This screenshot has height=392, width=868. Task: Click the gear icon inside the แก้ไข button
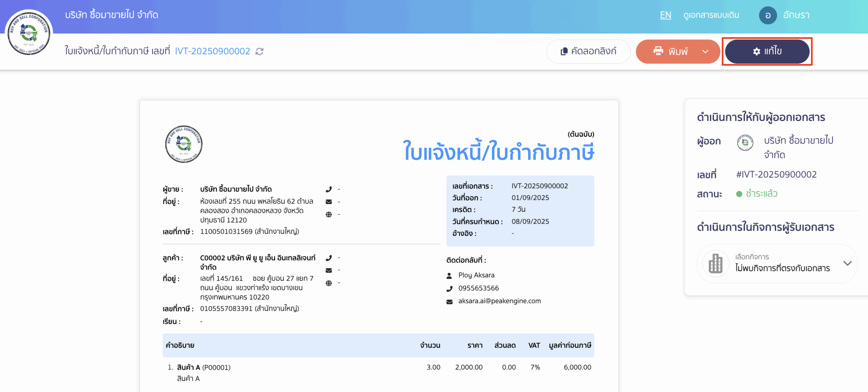point(756,51)
